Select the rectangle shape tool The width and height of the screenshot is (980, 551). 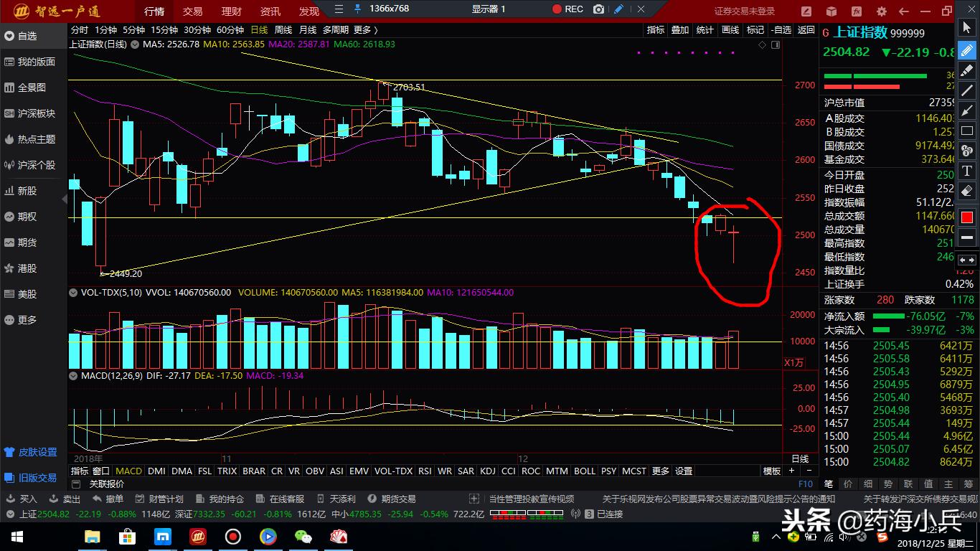coord(966,131)
